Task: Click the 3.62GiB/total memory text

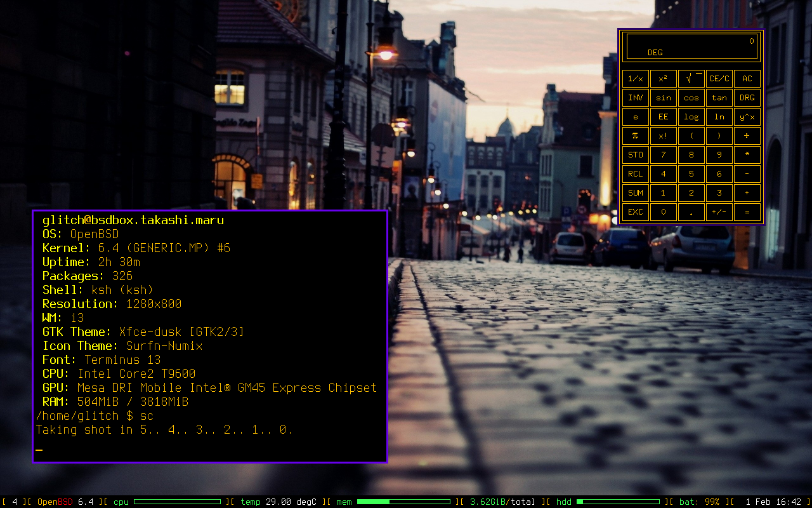Action: pyautogui.click(x=502, y=502)
